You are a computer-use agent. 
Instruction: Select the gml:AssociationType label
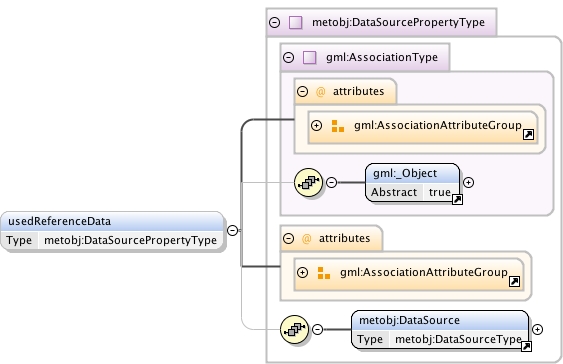click(x=382, y=57)
